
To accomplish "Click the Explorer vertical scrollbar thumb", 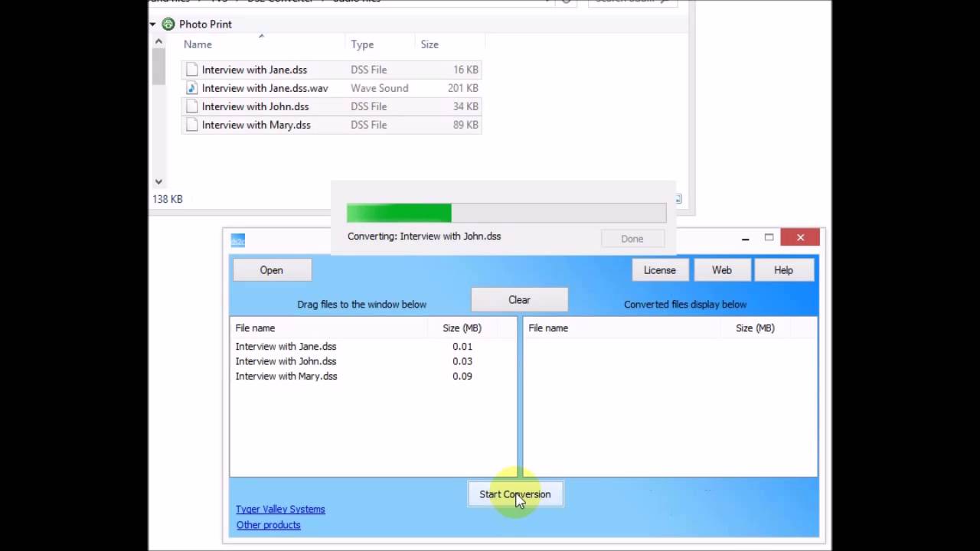I will [158, 67].
